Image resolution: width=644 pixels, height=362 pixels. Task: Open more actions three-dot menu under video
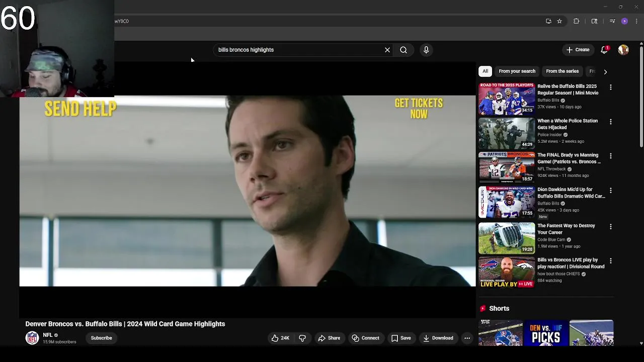pyautogui.click(x=467, y=338)
